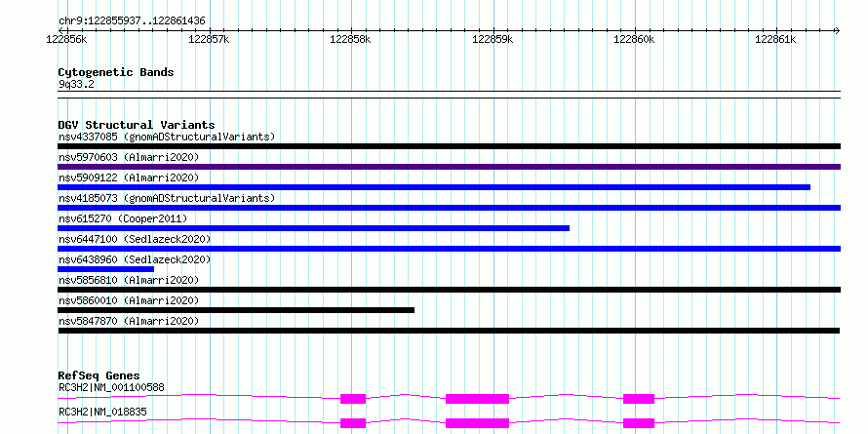Screen dimensions: 868x434
Task: Select first exon of RC3H2|NM_018835
Action: 353,423
